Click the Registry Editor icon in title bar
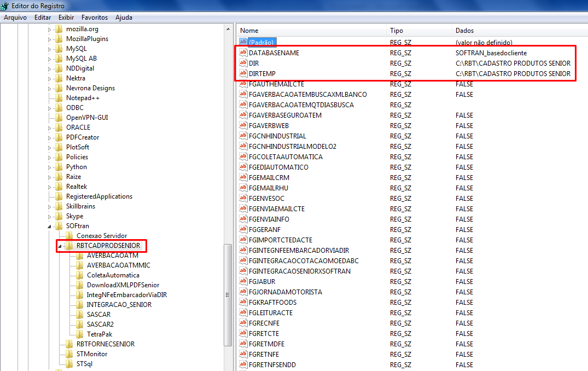Screen dimensions: 588x371 (5, 5)
